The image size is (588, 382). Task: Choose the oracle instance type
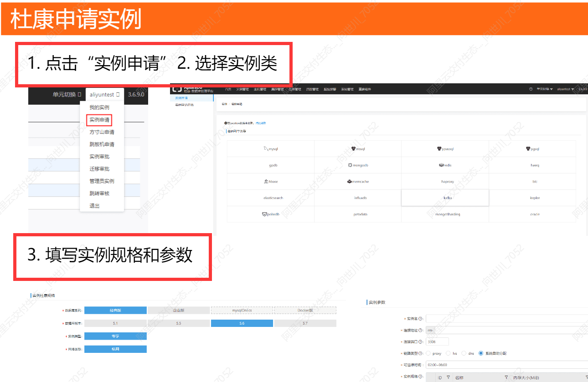tap(532, 214)
